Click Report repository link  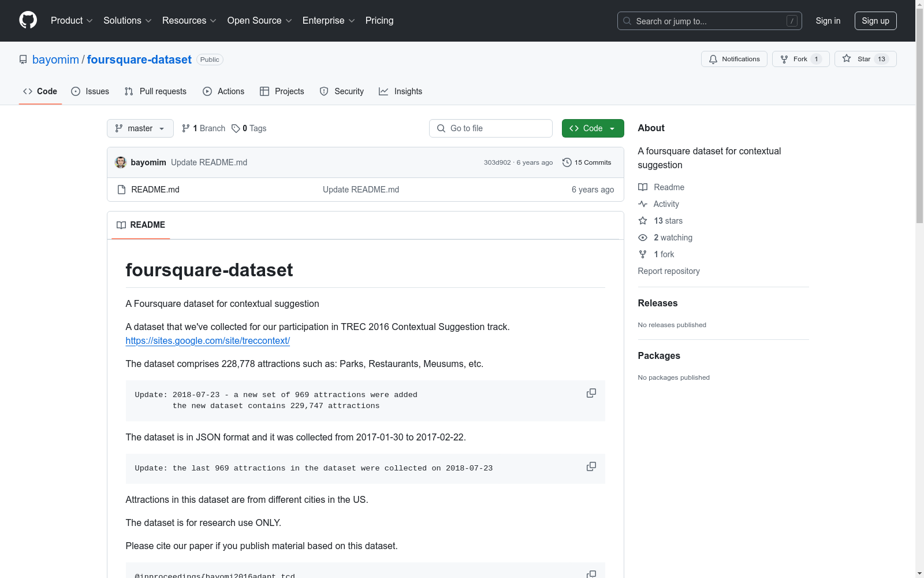coord(669,271)
